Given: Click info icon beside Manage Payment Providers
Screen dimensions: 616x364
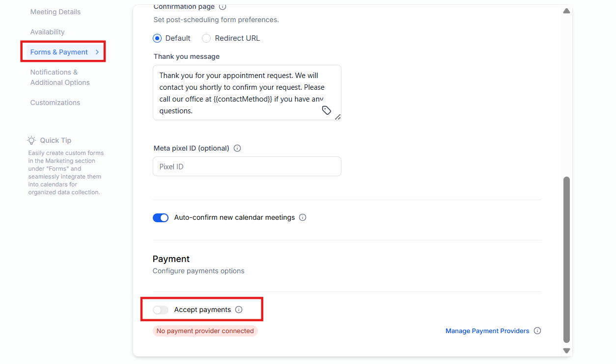Looking at the screenshot, I should (x=537, y=331).
